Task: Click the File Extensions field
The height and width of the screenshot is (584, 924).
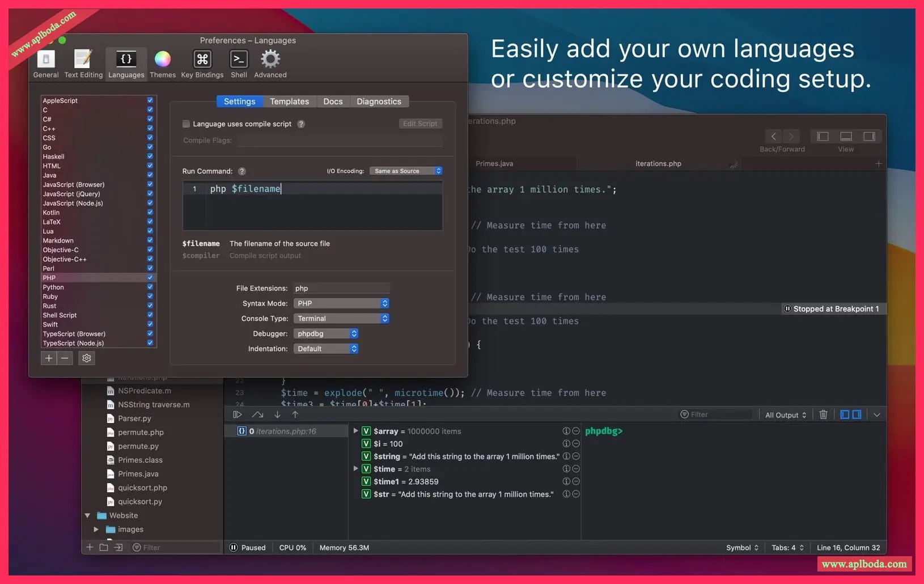Action: [341, 288]
